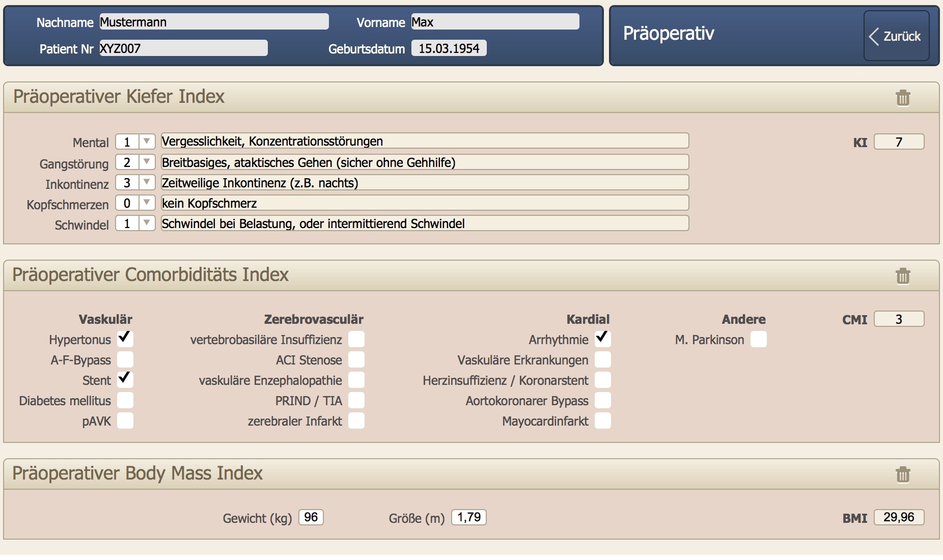
Task: Click the Zerebrovasculär column header
Action: 314,319
